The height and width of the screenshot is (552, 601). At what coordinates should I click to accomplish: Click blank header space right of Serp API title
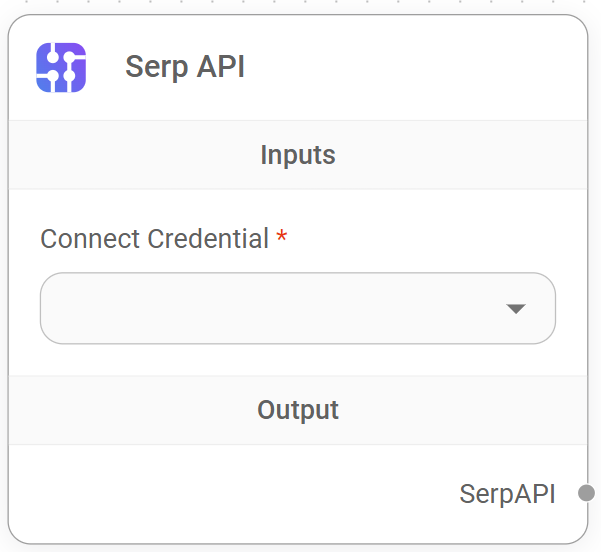click(x=420, y=67)
